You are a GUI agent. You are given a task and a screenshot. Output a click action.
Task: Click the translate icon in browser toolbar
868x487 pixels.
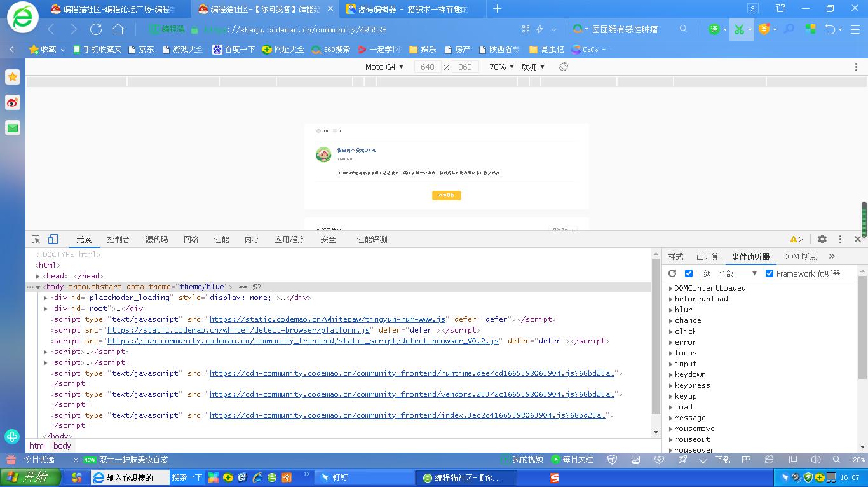pyautogui.click(x=714, y=29)
